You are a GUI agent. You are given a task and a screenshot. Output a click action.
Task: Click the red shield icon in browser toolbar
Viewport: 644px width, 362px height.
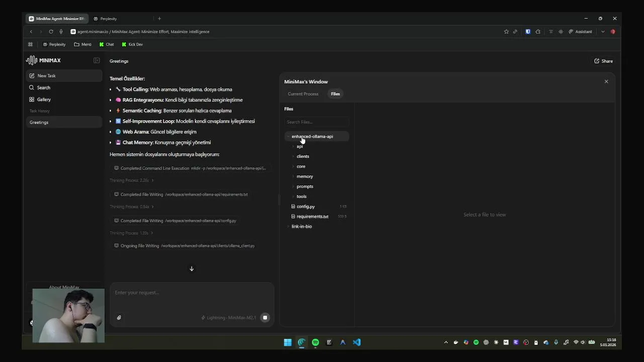(613, 32)
